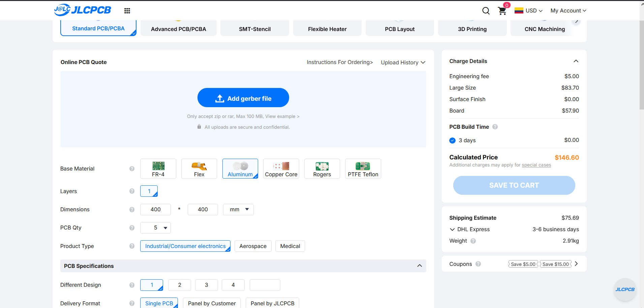
Task: Open the shopping cart icon
Action: 502,11
